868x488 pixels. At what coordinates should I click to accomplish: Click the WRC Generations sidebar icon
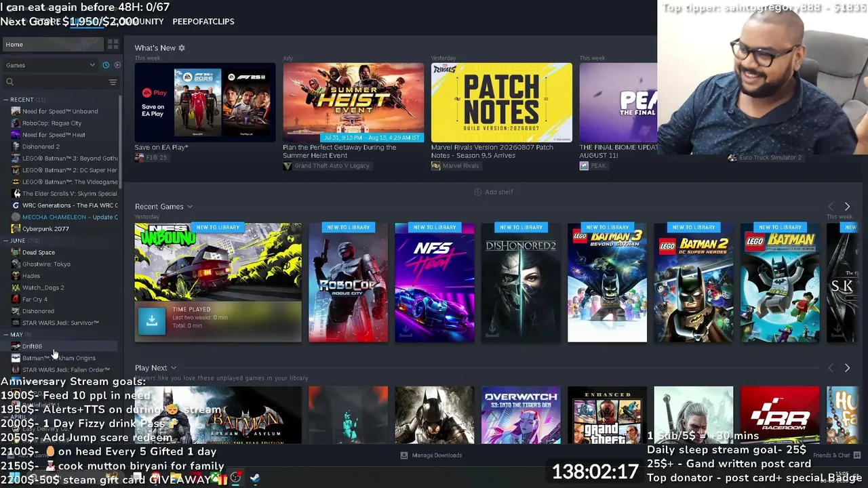click(x=16, y=205)
